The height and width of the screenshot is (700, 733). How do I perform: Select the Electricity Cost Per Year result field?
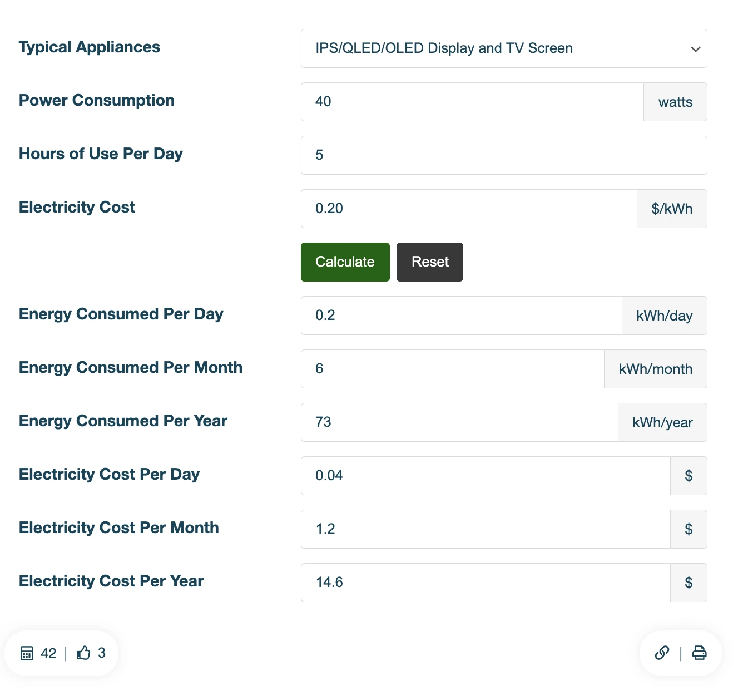point(486,583)
